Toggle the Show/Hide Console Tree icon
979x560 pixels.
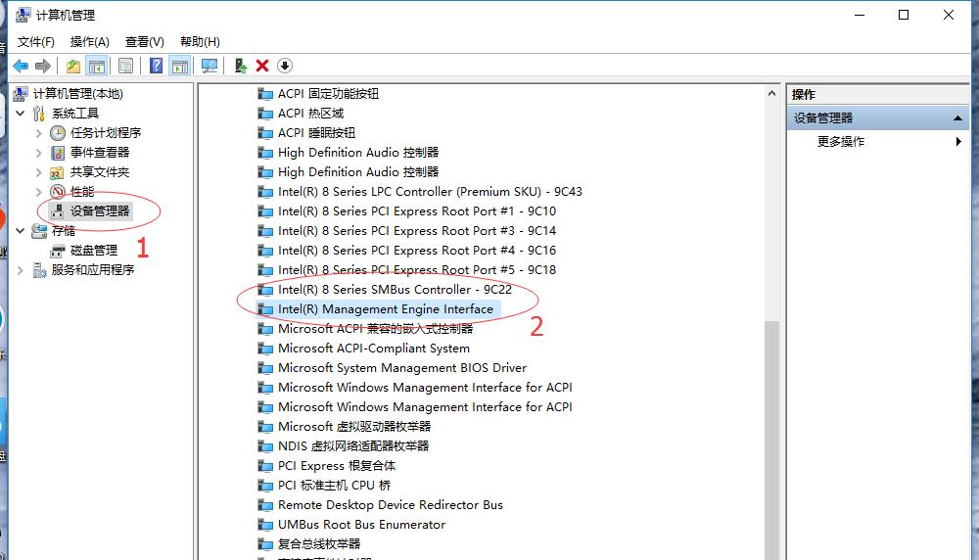coord(97,66)
